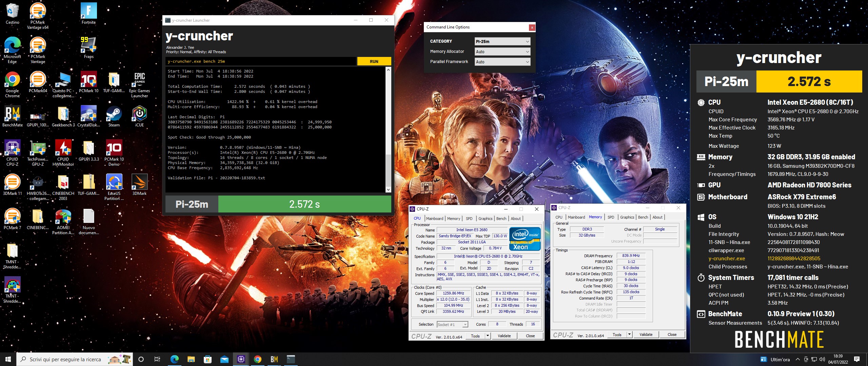Viewport: 868px width, 366px height.
Task: Click BenchMate icon in the taskbar
Action: tap(274, 359)
